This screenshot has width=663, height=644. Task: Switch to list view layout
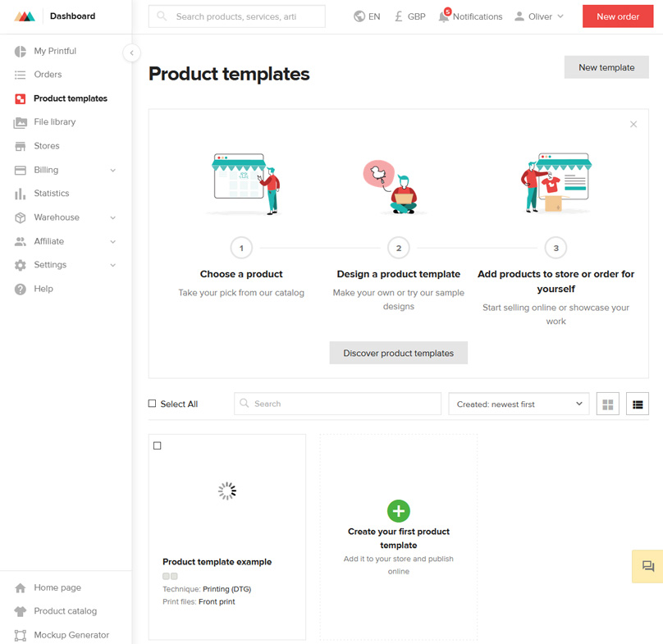[x=638, y=404]
